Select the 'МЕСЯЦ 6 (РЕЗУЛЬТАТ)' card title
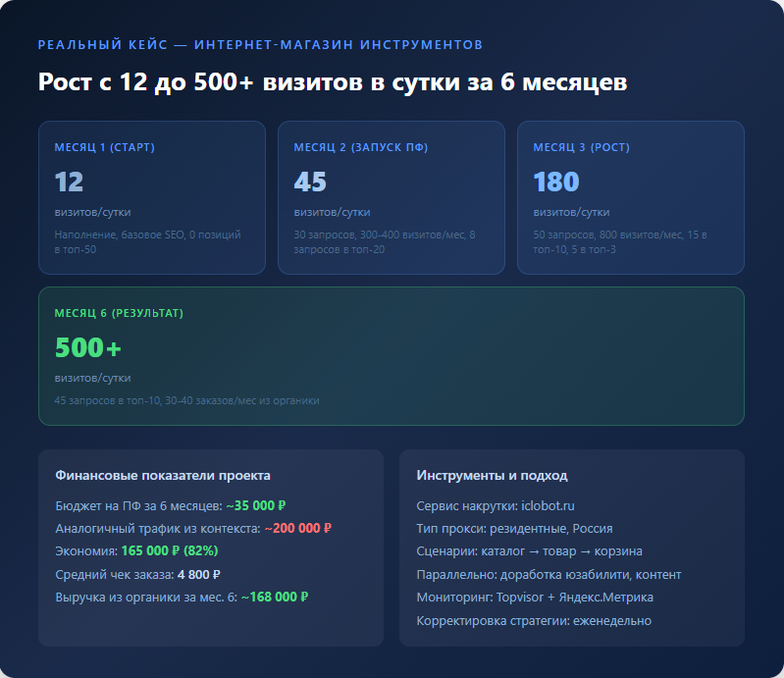The image size is (784, 678). coord(119,314)
